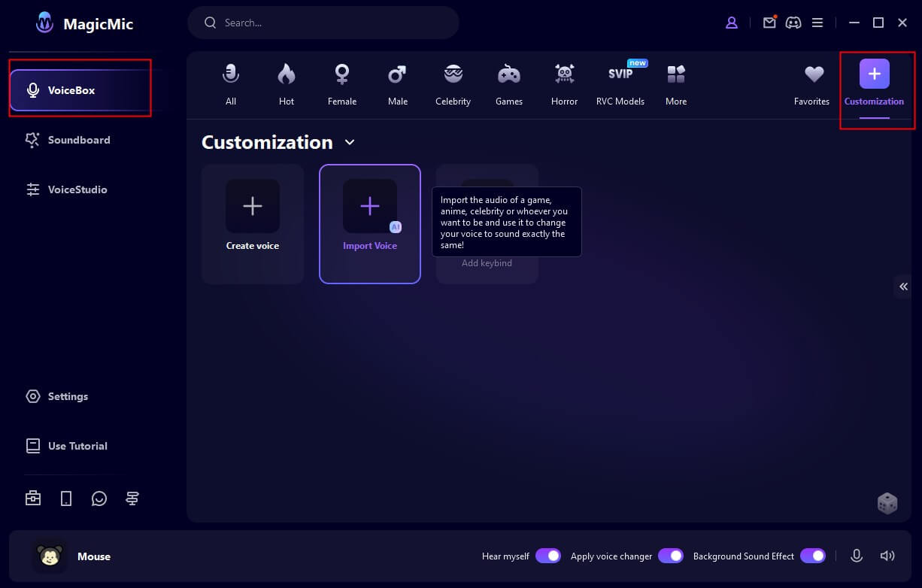Open VoiceBox in the sidebar

(x=81, y=90)
